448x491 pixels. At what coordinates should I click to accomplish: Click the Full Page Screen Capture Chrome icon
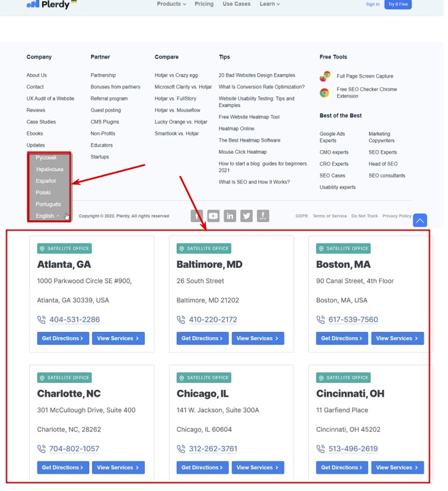[x=325, y=76]
